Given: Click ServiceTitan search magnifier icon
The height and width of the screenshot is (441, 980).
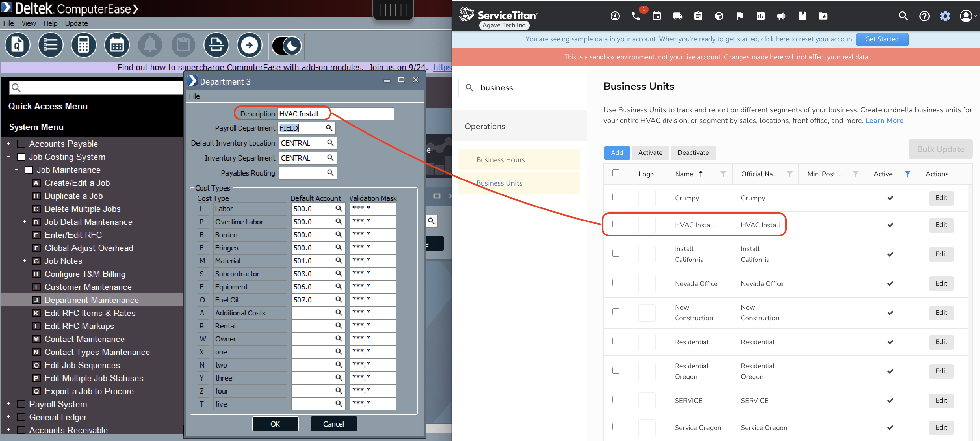Looking at the screenshot, I should click(904, 16).
